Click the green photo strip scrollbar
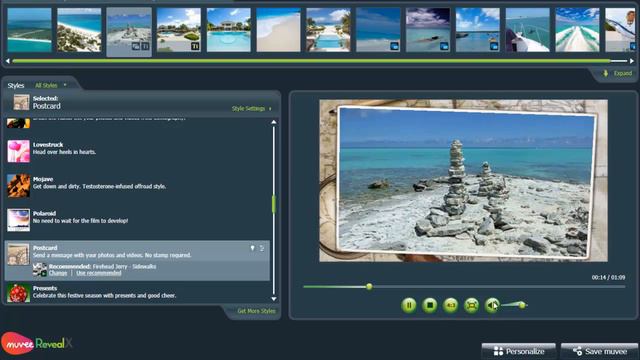Image resolution: width=640 pixels, height=360 pixels. [311, 61]
